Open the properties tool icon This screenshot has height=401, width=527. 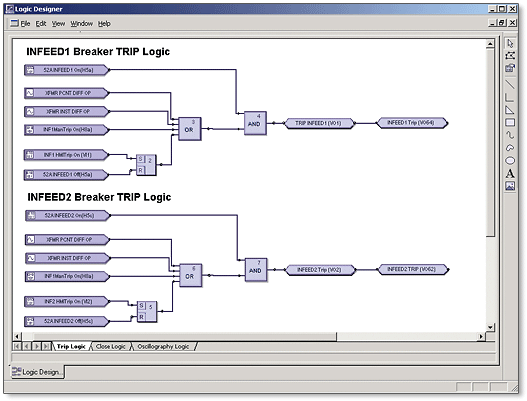(x=510, y=68)
